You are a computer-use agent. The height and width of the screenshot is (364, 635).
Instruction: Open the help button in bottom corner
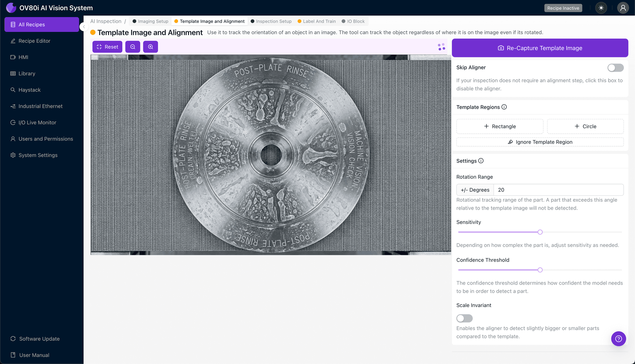[619, 339]
